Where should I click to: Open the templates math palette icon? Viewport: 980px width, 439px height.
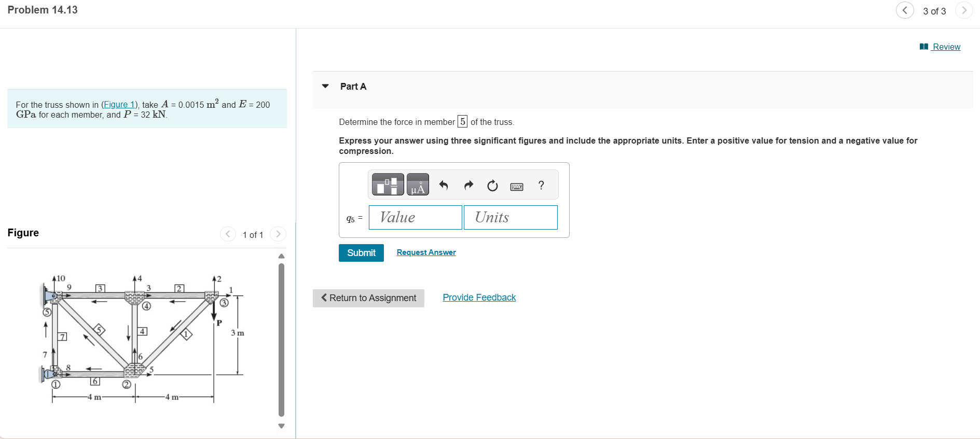pos(388,185)
